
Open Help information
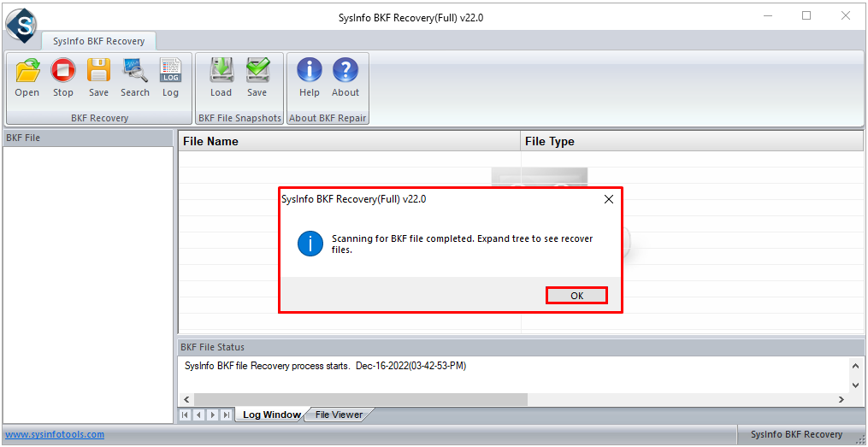pyautogui.click(x=310, y=78)
